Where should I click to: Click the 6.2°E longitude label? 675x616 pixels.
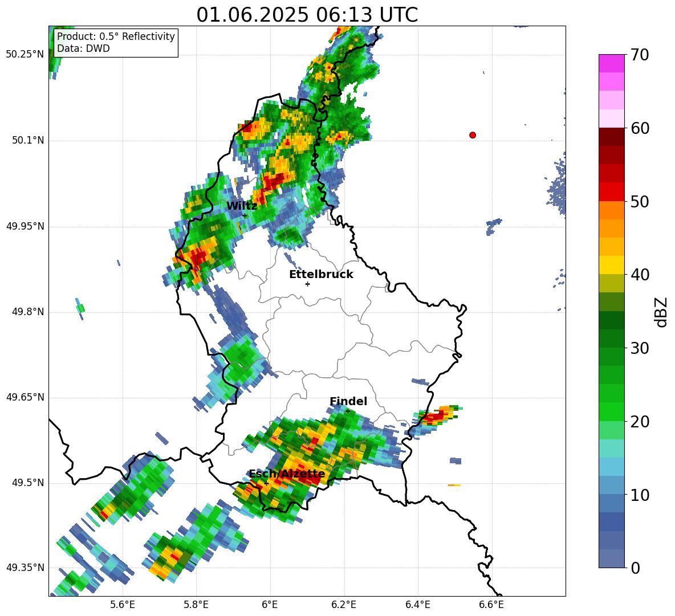tap(344, 605)
